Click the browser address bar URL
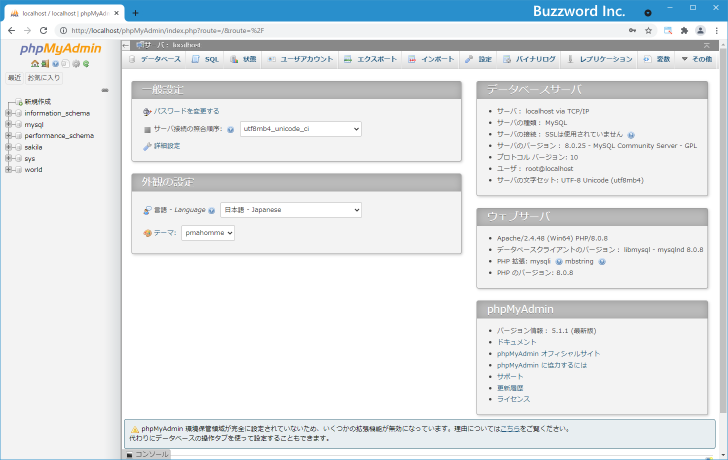 [x=168, y=31]
